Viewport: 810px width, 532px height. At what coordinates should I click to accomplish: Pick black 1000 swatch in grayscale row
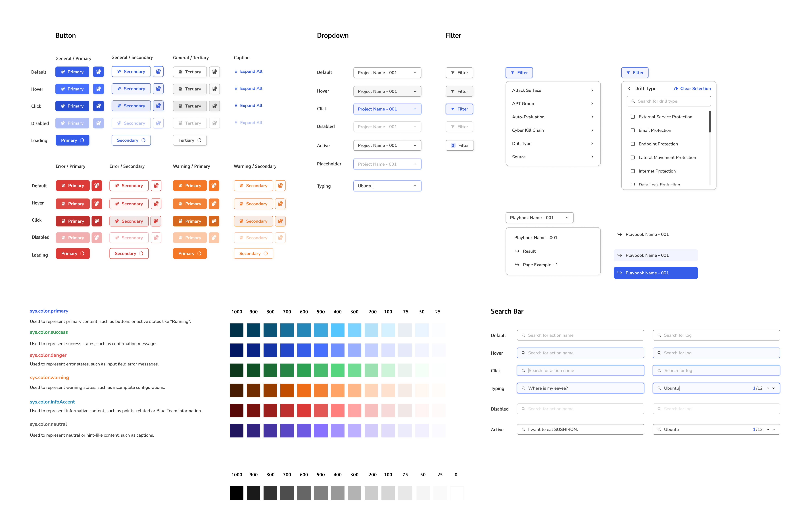point(237,493)
